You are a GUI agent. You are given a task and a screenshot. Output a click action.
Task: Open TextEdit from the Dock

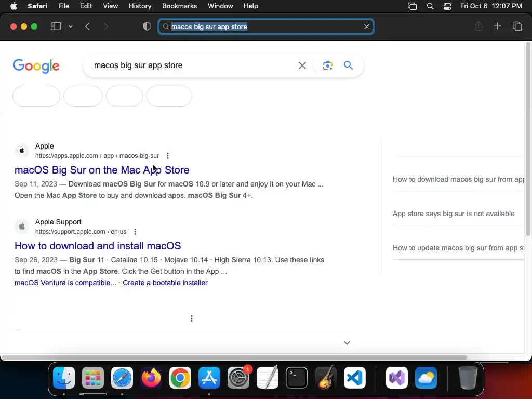pyautogui.click(x=268, y=377)
